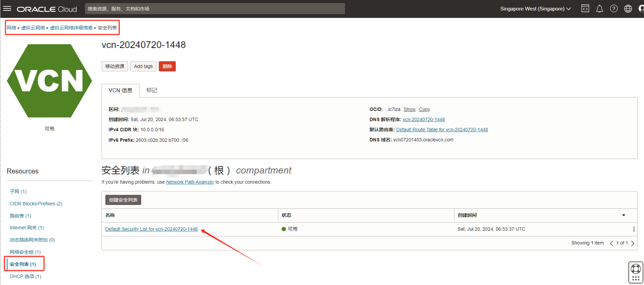Click the 名称 column header
The width and height of the screenshot is (644, 285).
click(x=110, y=215)
